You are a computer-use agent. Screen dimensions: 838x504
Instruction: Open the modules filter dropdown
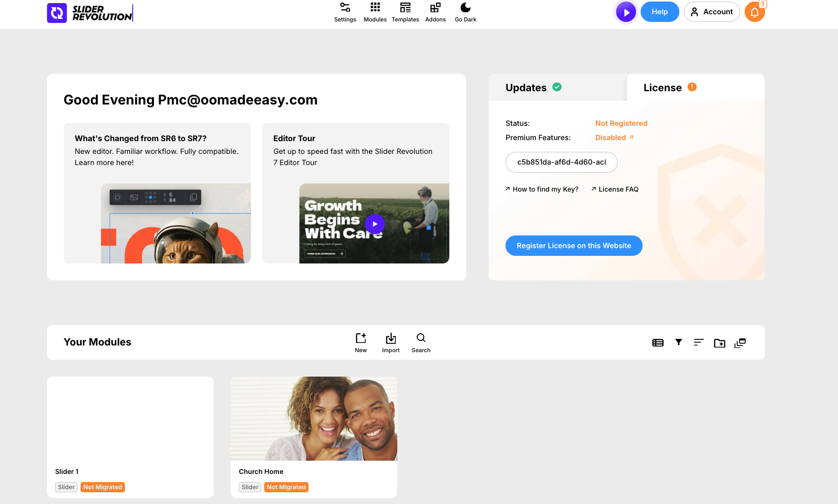[678, 342]
